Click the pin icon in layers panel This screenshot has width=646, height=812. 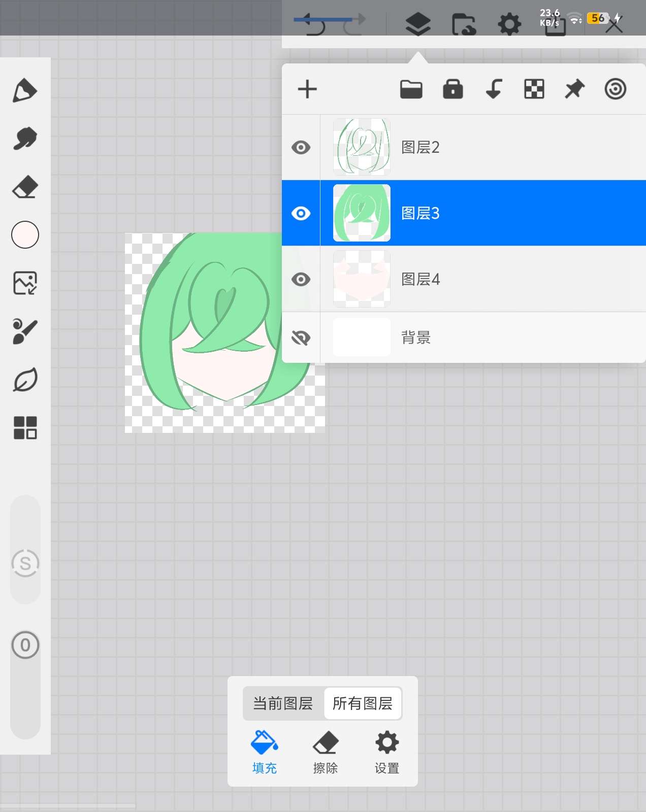pyautogui.click(x=574, y=89)
